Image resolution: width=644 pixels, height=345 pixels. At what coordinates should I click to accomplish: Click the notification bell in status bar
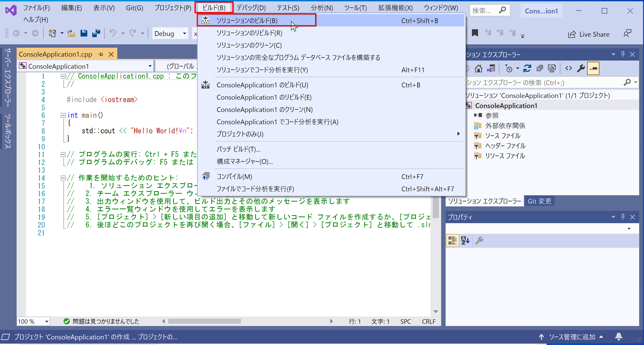[618, 337]
